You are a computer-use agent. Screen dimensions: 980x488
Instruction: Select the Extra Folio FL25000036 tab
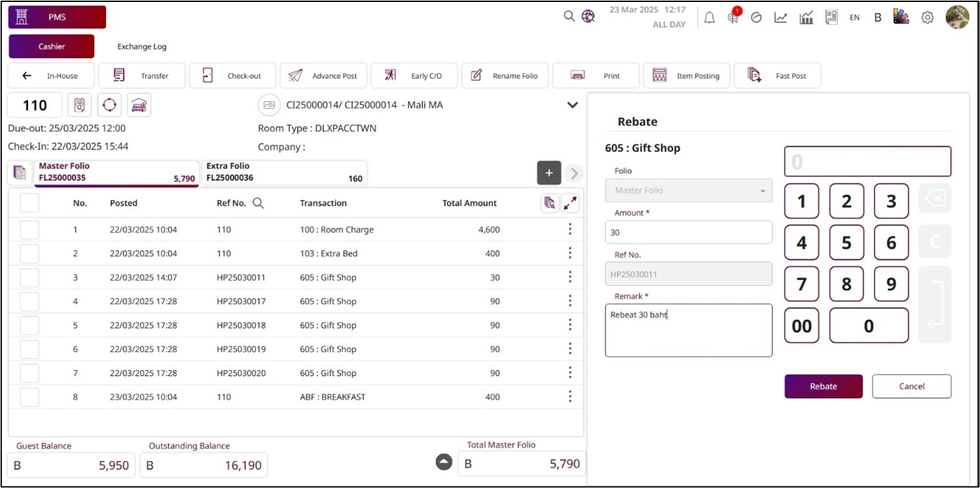(283, 172)
